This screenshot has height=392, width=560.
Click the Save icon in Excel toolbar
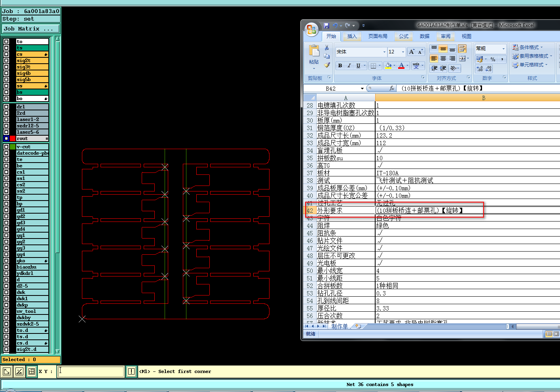pyautogui.click(x=327, y=25)
